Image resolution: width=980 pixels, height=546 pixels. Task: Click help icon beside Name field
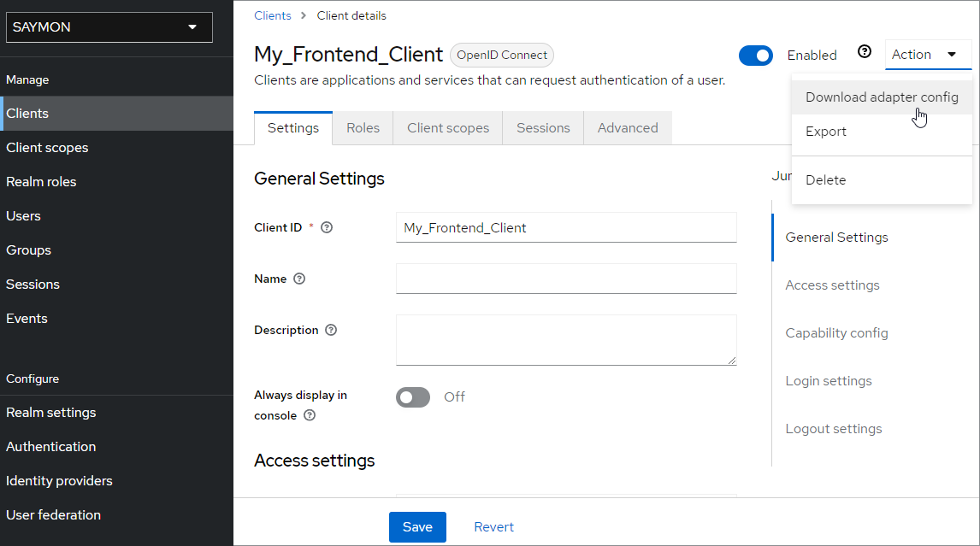click(x=299, y=279)
